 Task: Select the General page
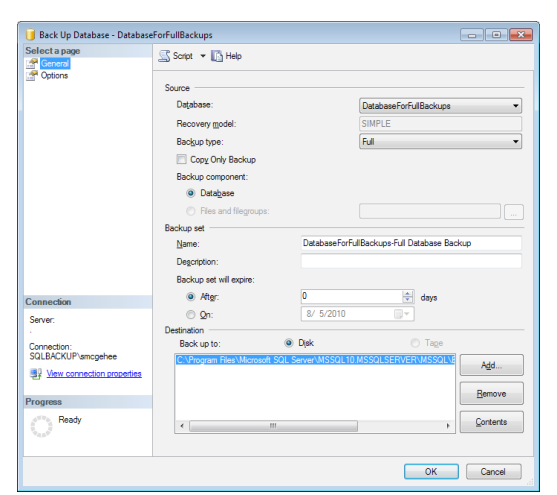pyautogui.click(x=55, y=64)
